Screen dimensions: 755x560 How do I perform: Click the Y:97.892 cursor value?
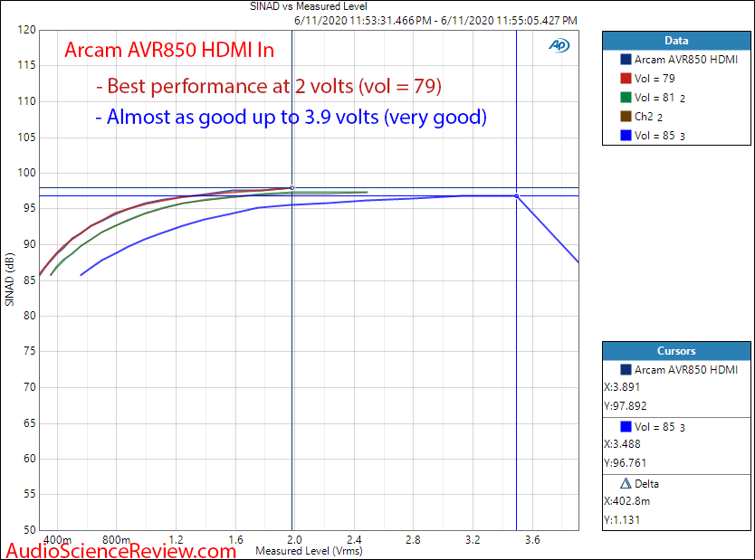625,406
